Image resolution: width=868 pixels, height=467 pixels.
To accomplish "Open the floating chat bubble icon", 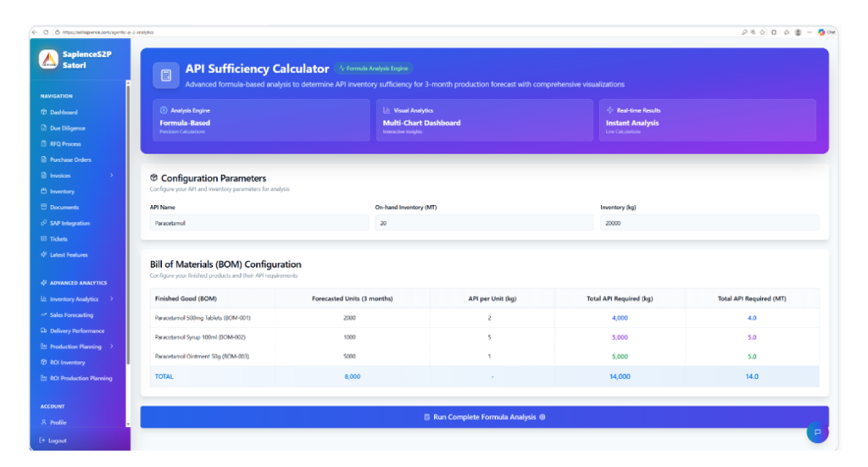I will click(817, 432).
